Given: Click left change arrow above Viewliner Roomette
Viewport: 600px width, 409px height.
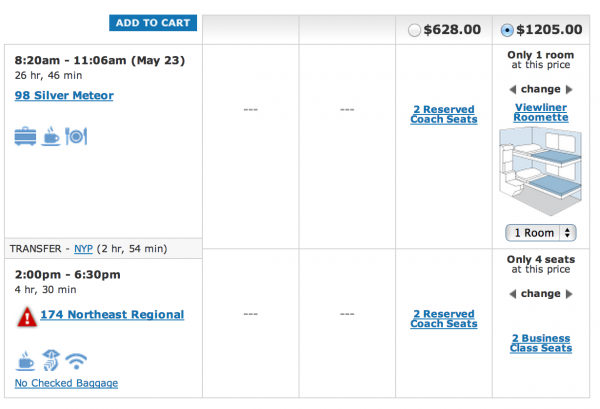Looking at the screenshot, I should (513, 90).
